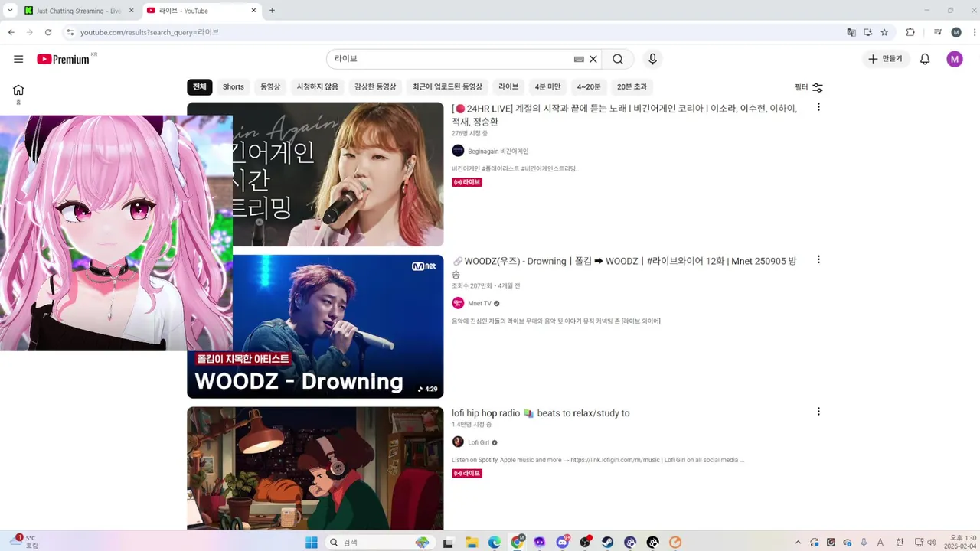Open the on-screen keyboard in search box
This screenshot has width=980, height=551.
click(x=579, y=59)
